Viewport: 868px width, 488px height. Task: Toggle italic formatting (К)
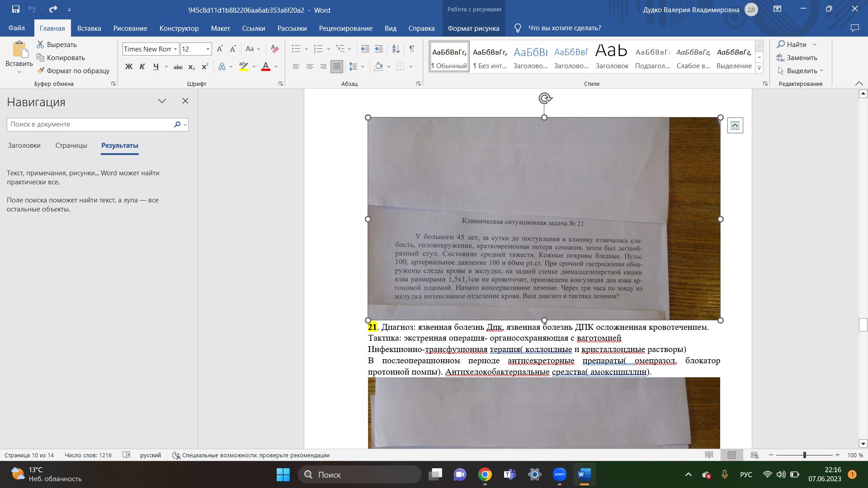pos(142,66)
